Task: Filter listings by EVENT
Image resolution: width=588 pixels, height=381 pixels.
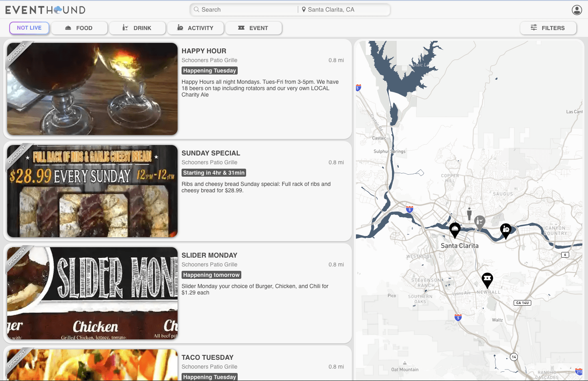Action: pyautogui.click(x=253, y=28)
